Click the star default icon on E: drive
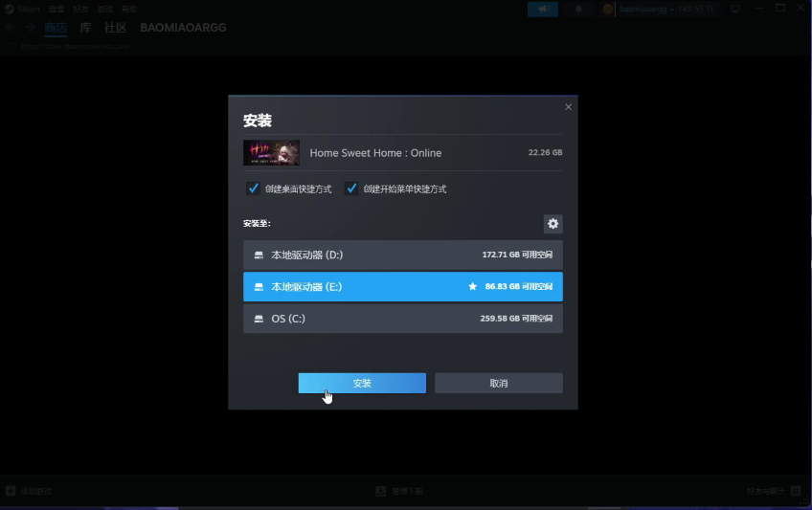 tap(472, 286)
